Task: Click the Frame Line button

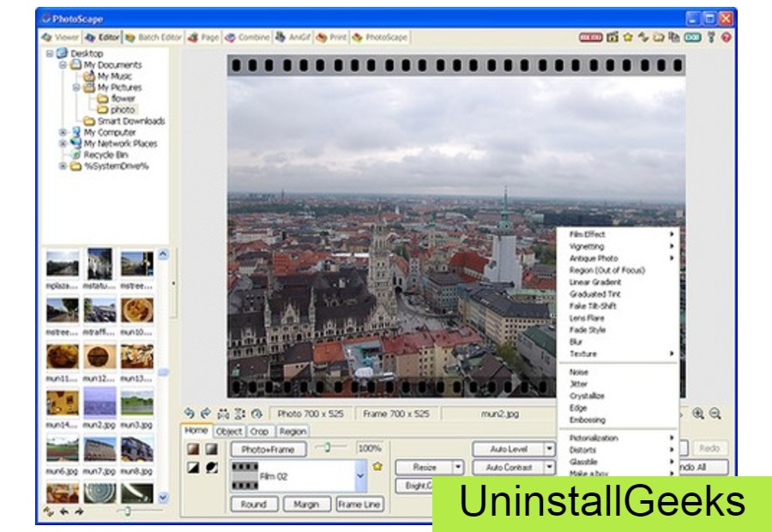Action: 359,504
